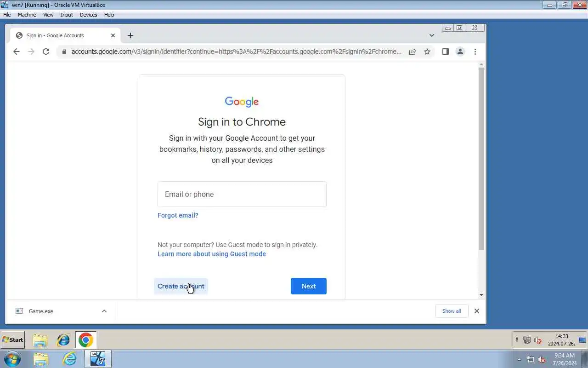Viewport: 588px width, 368px height.
Task: Click the padlock site info icon
Action: click(x=64, y=52)
